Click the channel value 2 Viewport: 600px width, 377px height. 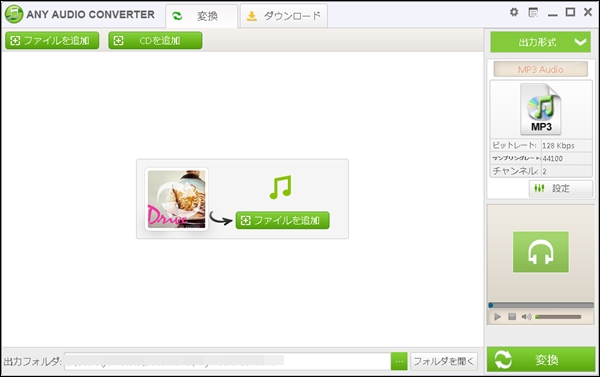point(545,171)
